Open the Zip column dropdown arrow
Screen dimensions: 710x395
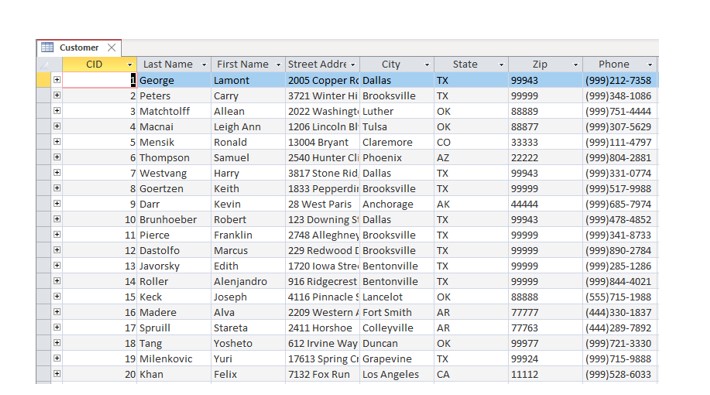576,65
